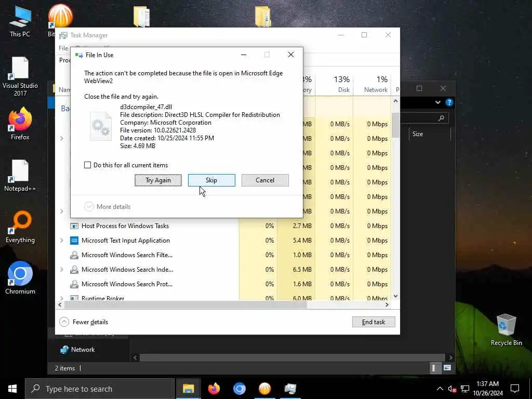
Task: Open Visual Studio 2017 desktop shortcut
Action: pyautogui.click(x=20, y=76)
